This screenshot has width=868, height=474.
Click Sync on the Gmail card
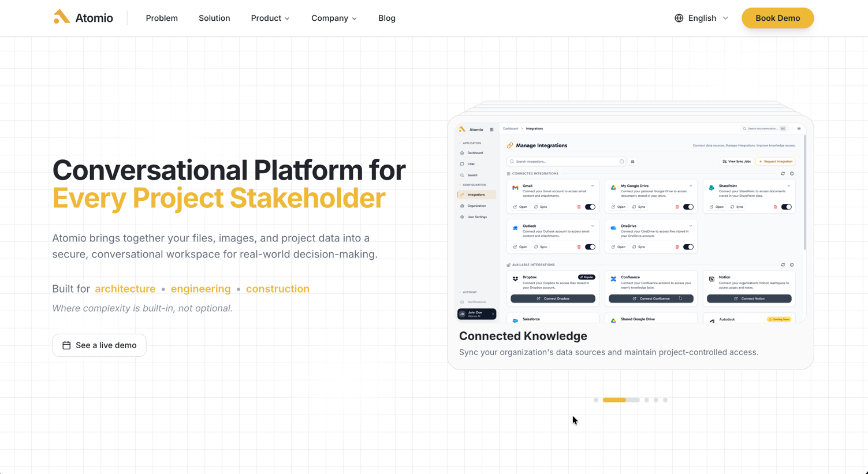click(541, 207)
